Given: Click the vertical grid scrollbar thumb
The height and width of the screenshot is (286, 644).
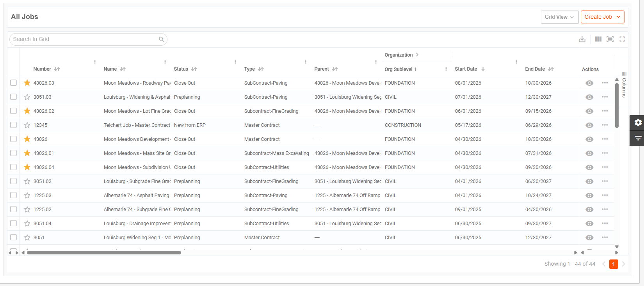Looking at the screenshot, I should coord(617,105).
